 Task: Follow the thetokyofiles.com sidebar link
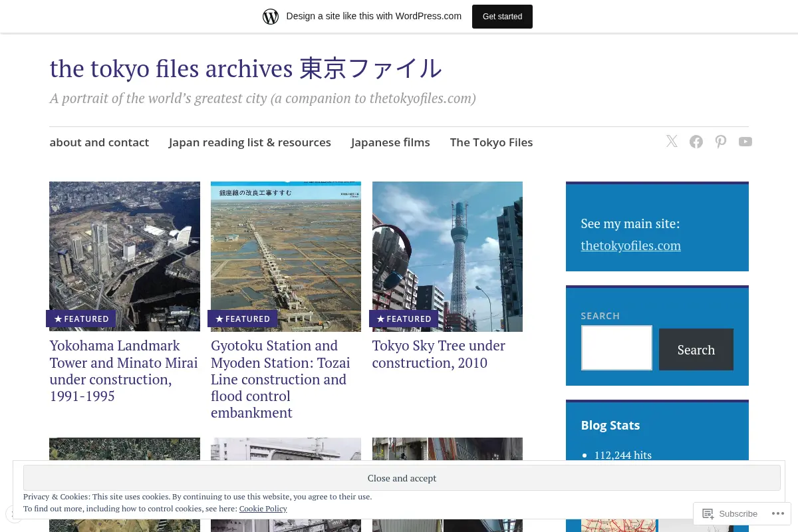click(x=630, y=245)
